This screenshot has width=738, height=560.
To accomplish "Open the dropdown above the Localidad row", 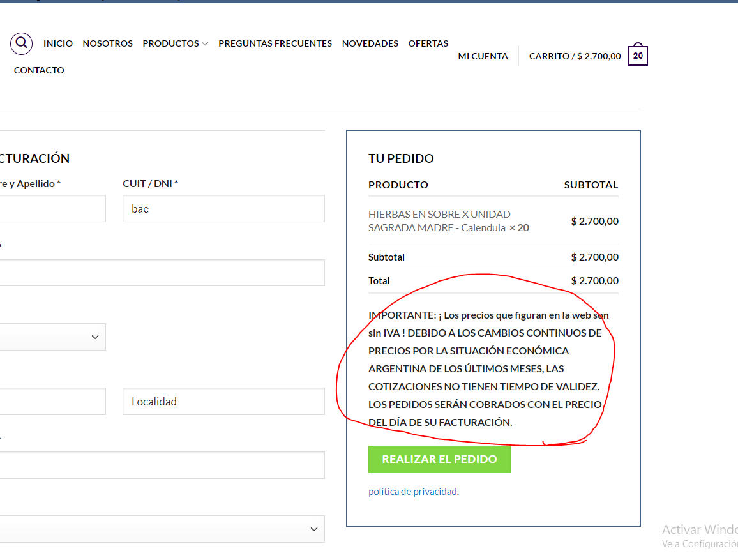I will (x=53, y=337).
